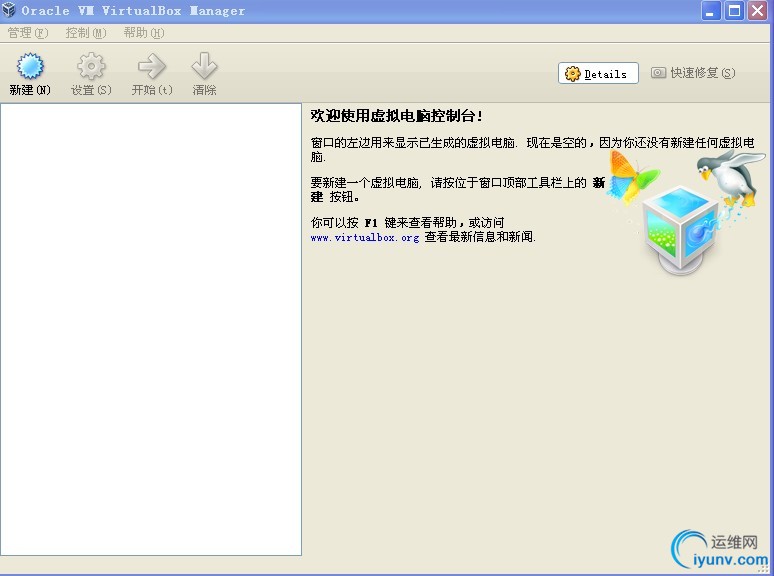Click the 清除 (Discard) down-arrow icon
This screenshot has width=774, height=576.
[204, 66]
